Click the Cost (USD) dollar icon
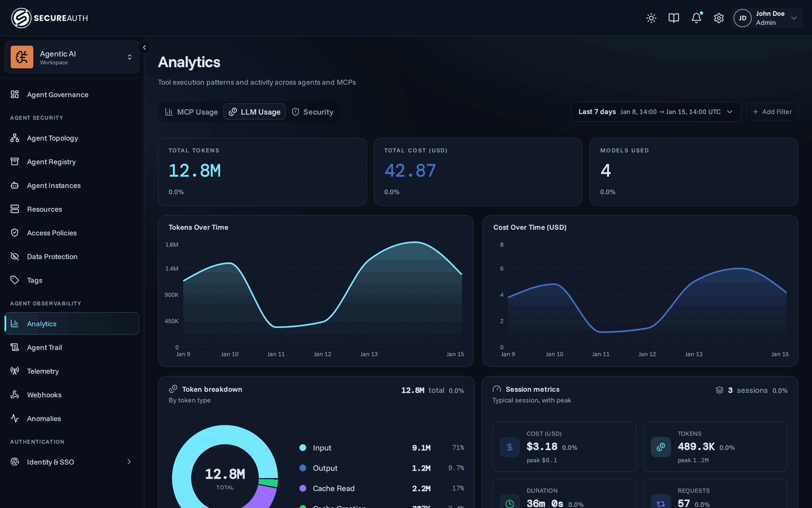This screenshot has width=812, height=508. [510, 447]
